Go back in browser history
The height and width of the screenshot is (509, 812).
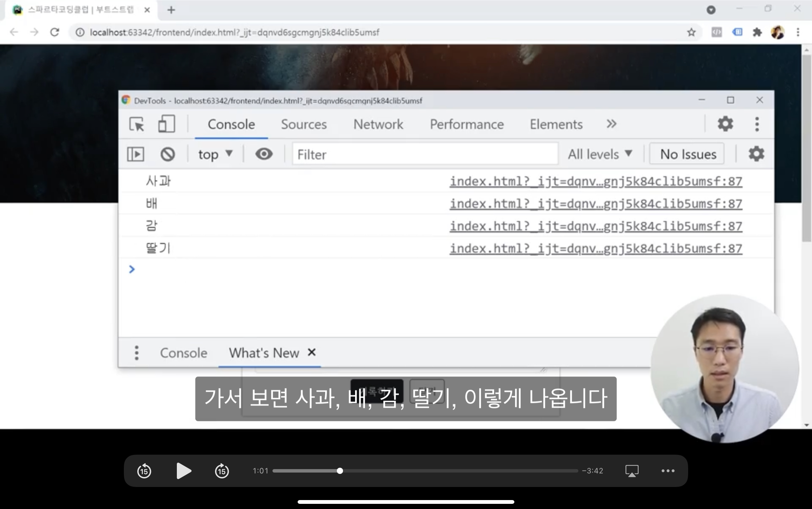(14, 32)
